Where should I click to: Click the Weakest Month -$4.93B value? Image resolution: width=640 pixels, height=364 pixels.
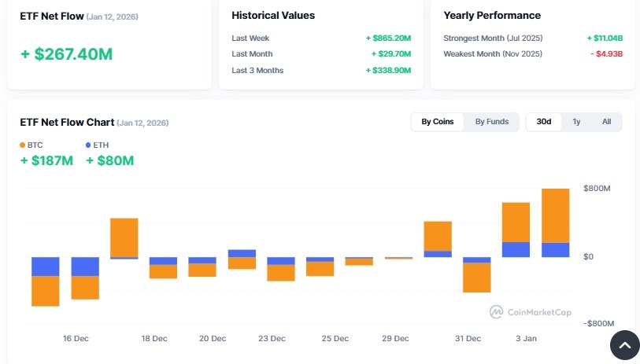(606, 54)
